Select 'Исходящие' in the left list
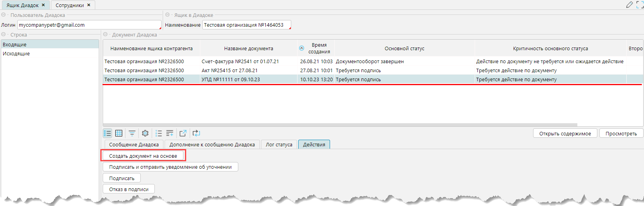Viewport: 644px width, 206px height. coord(16,53)
